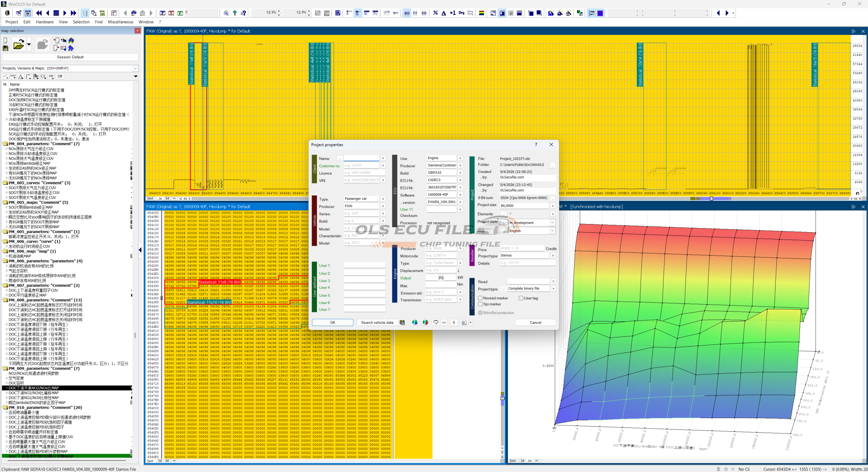Click the speech bubble icon in dialog footer

[436, 322]
